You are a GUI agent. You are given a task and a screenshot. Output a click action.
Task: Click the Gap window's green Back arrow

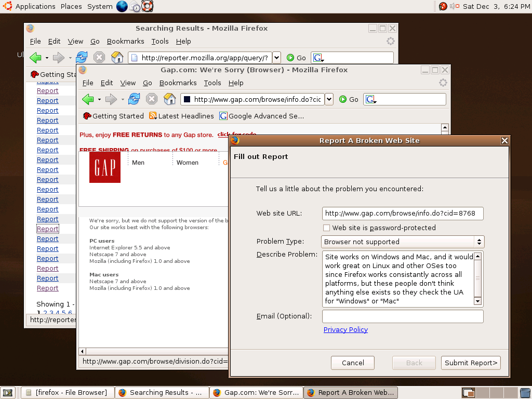(x=88, y=99)
